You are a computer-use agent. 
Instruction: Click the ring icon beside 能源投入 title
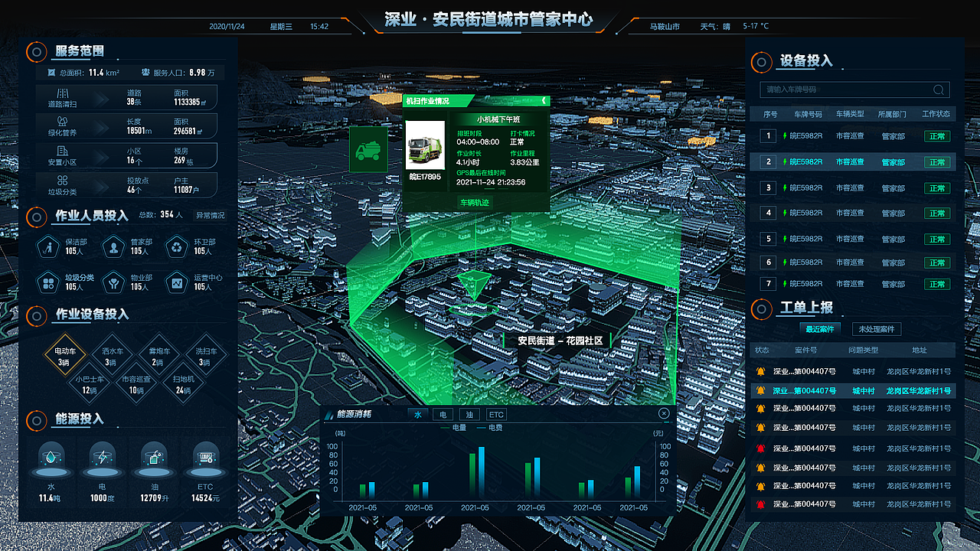(x=36, y=420)
